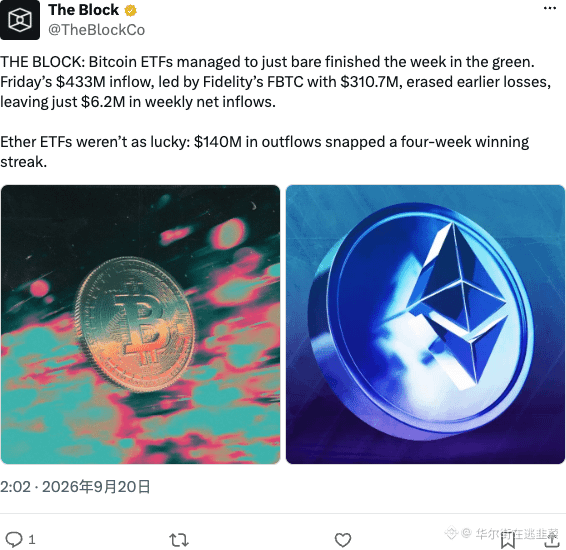
Task: View the reply count number 1
Action: tap(32, 540)
